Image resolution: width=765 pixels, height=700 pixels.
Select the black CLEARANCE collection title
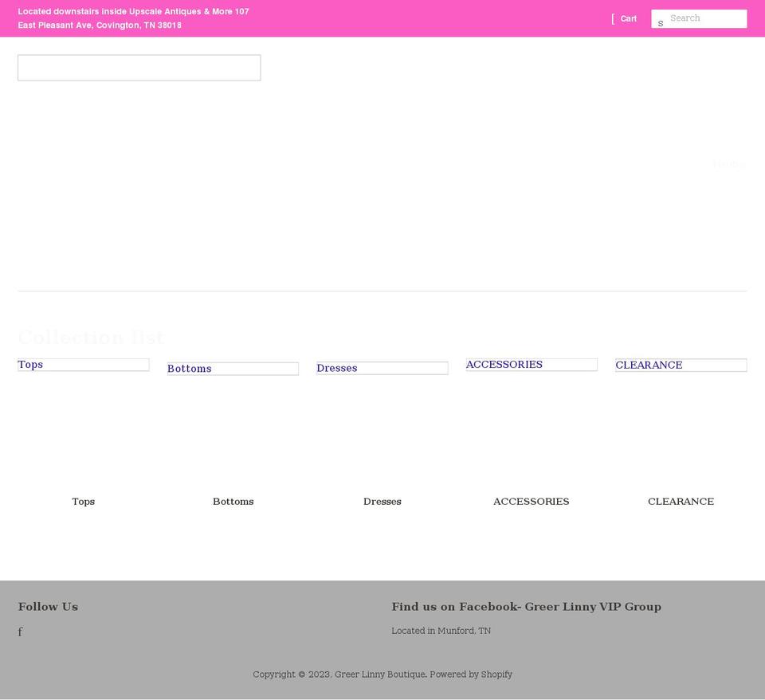coord(681,501)
